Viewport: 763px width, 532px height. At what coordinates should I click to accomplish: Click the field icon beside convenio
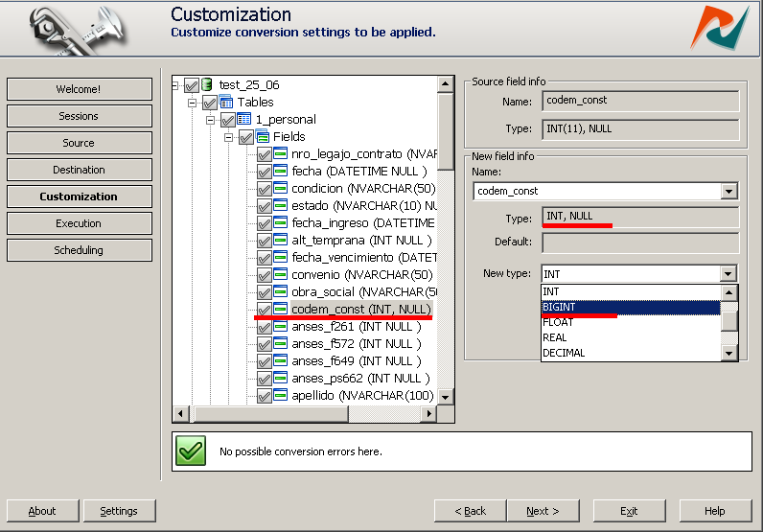click(x=281, y=275)
